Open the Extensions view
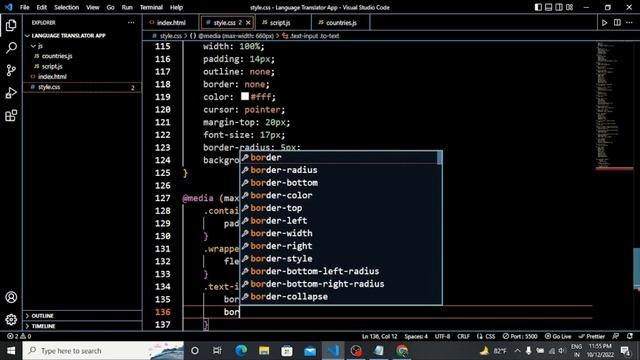The image size is (640, 360). (11, 116)
